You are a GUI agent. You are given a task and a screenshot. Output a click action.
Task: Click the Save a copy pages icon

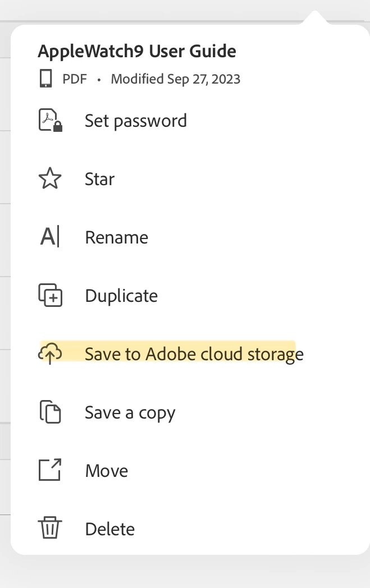(x=50, y=412)
